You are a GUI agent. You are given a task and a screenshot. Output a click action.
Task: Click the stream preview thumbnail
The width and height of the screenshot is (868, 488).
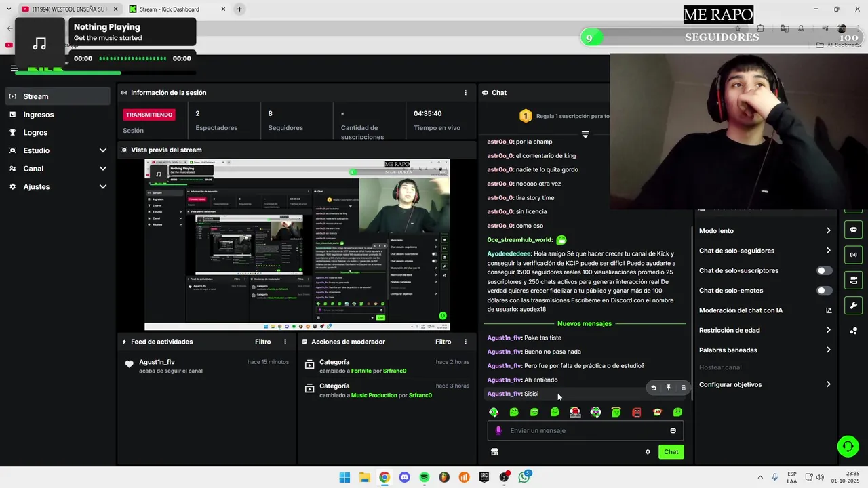coord(297,245)
